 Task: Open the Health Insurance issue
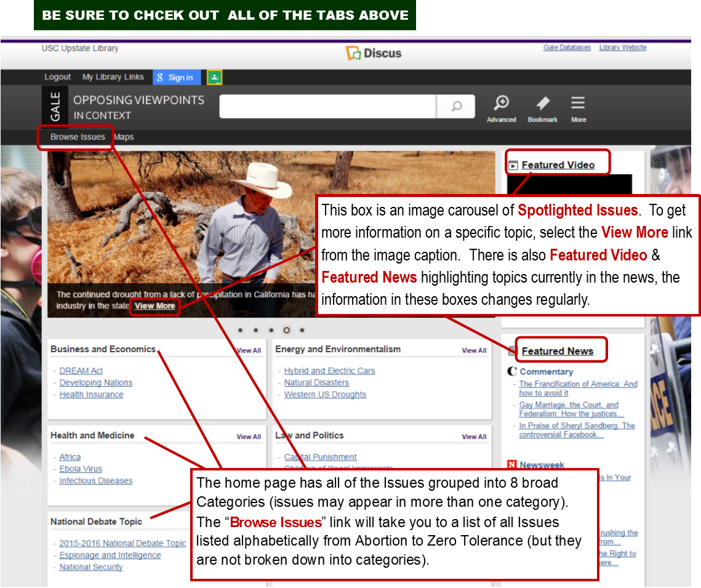pos(91,395)
